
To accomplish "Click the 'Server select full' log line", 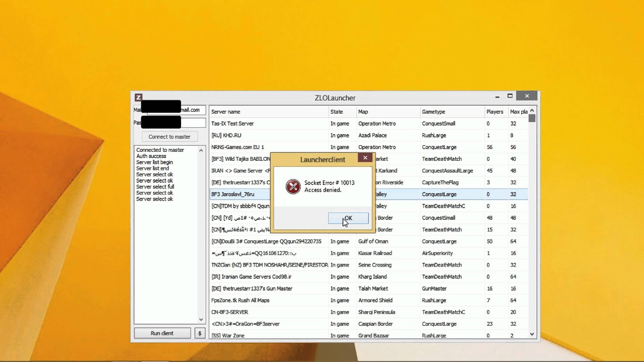I will click(x=155, y=187).
